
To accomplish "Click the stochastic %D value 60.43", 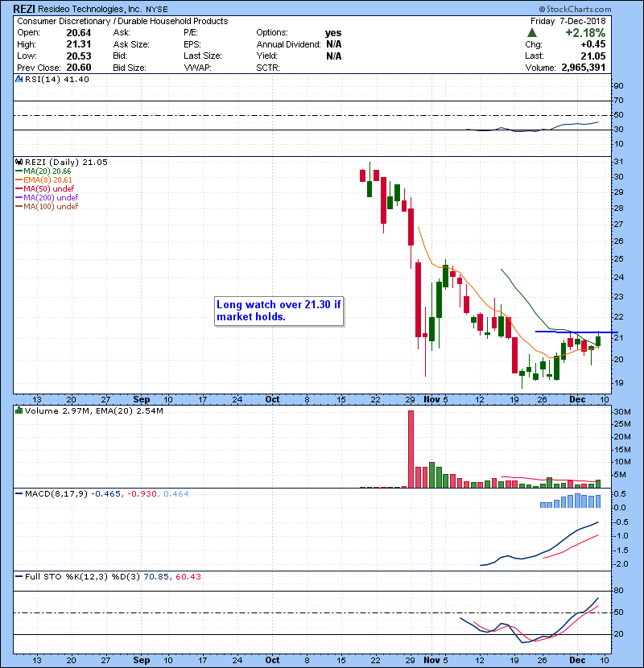I will pyautogui.click(x=188, y=577).
